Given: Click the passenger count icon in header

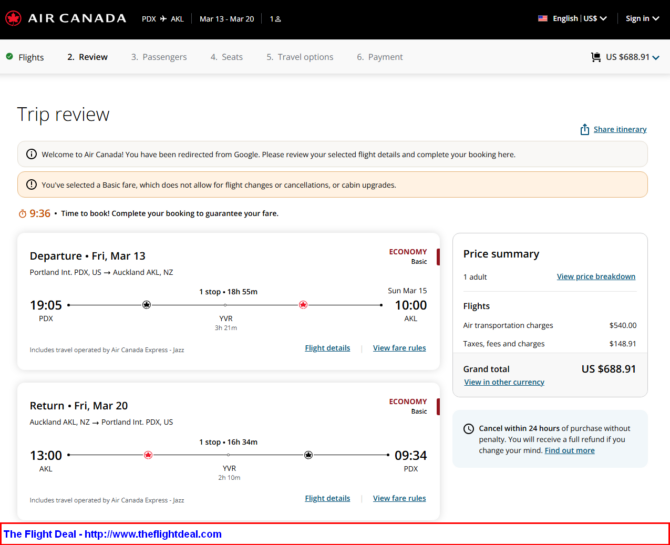Looking at the screenshot, I should [278, 19].
